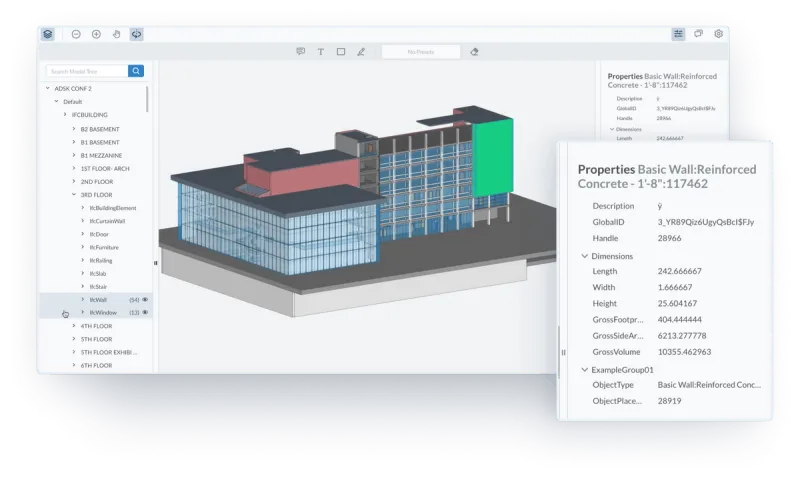Select the 6TH FLOOR tree row

click(96, 365)
